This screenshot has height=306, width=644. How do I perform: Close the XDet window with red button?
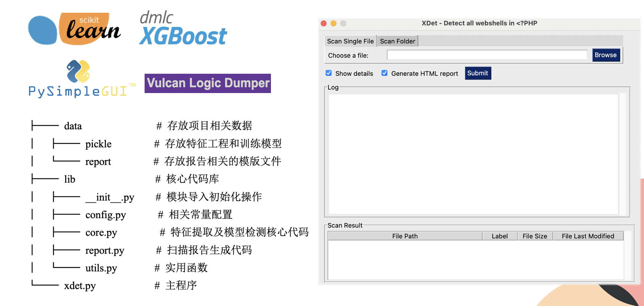pyautogui.click(x=324, y=23)
